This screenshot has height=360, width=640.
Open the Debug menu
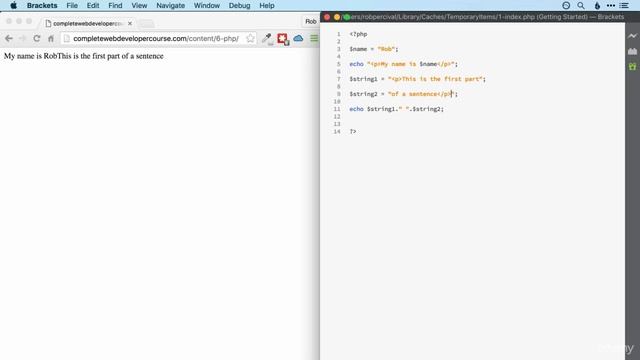pyautogui.click(x=239, y=6)
